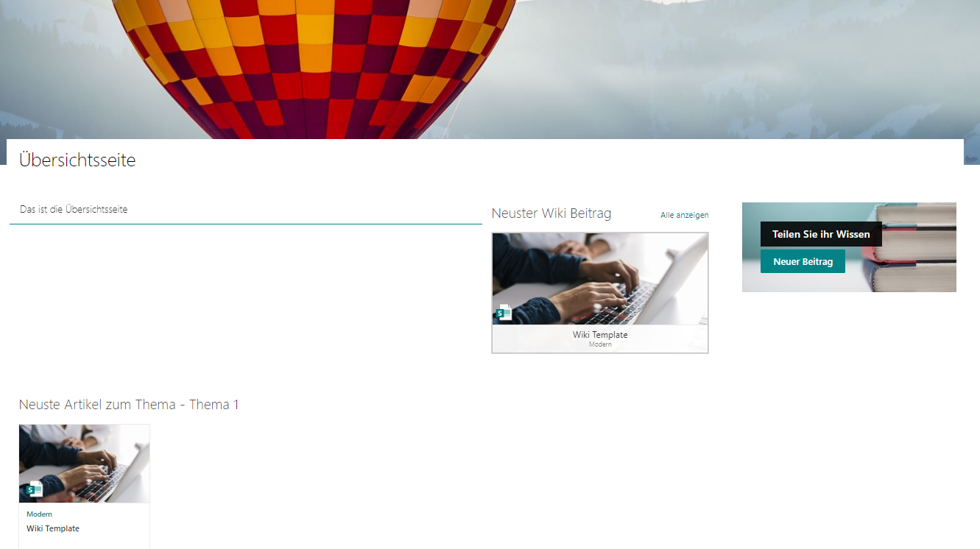Click the Das ist die Übersichtsseite text field
Viewport: 980px width, 549px height.
[246, 210]
